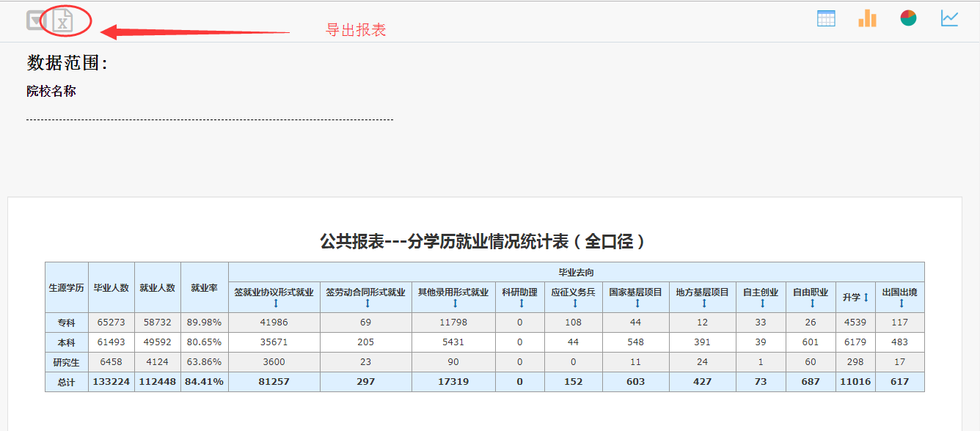Switch to table view icon
980x431 pixels.
[826, 18]
